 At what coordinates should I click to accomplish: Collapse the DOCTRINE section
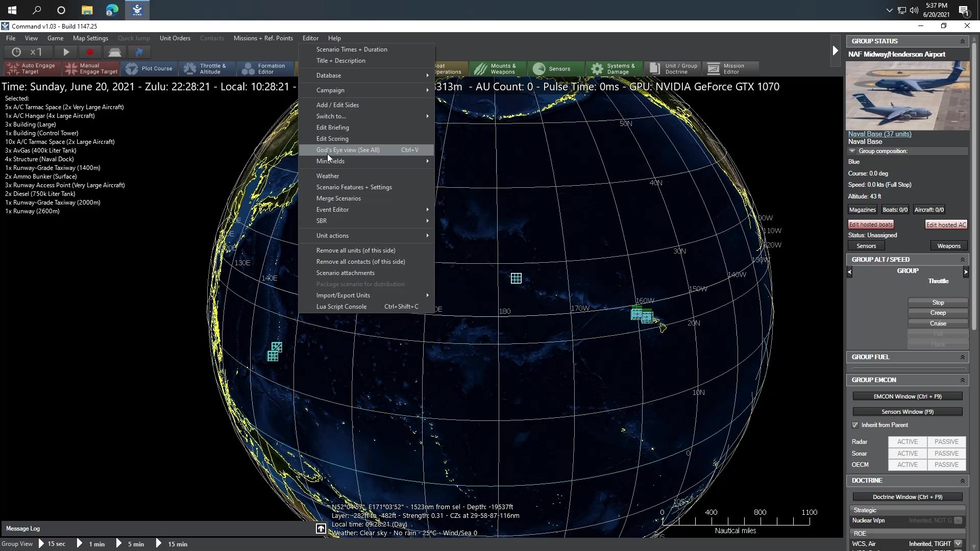click(x=963, y=481)
